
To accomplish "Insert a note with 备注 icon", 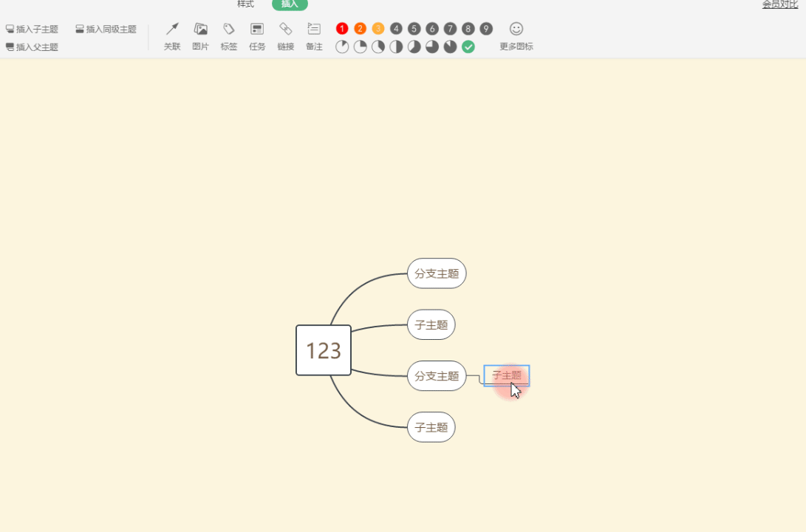I will coord(314,30).
